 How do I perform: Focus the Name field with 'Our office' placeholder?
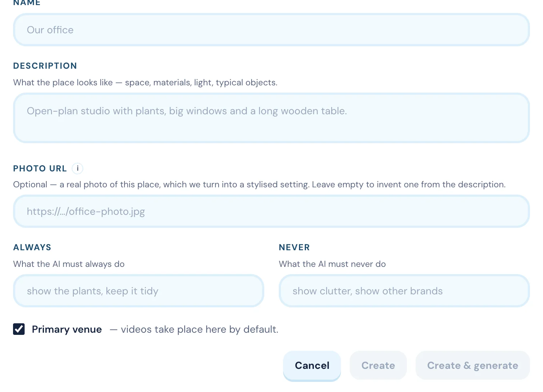(x=271, y=30)
